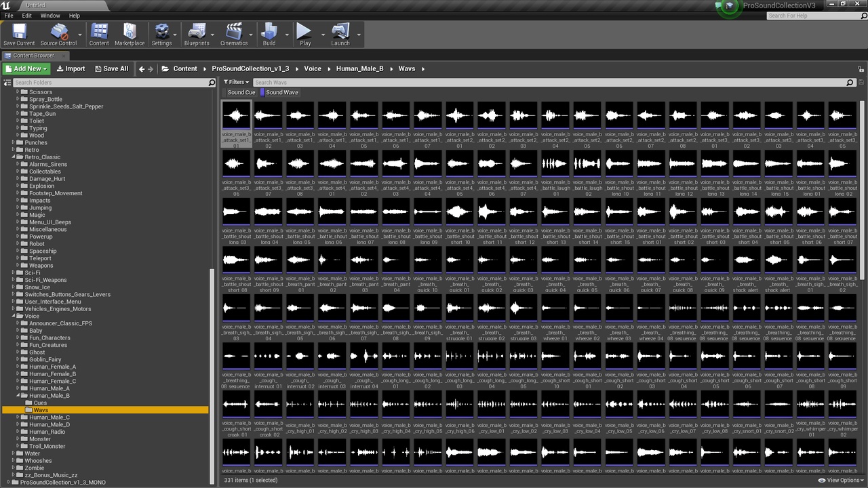The width and height of the screenshot is (868, 488).
Task: Collapse the Voice folder in tree
Action: click(14, 316)
